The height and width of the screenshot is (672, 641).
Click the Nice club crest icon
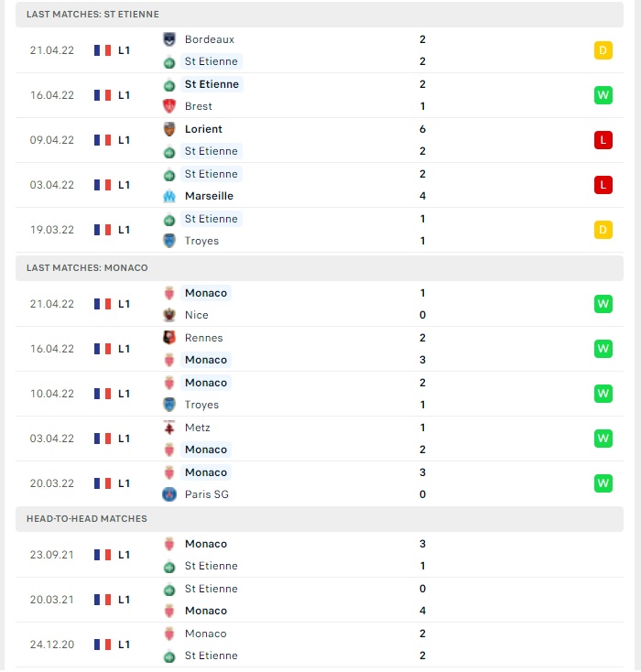pyautogui.click(x=169, y=315)
